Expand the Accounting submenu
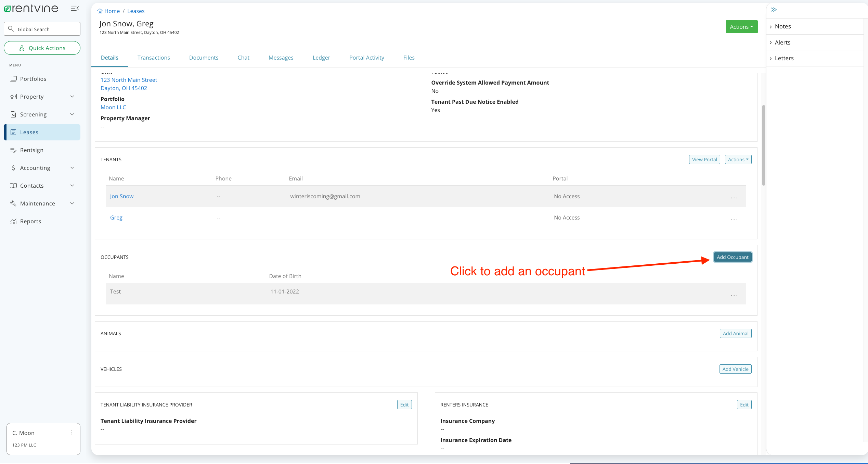The image size is (868, 464). click(x=72, y=168)
